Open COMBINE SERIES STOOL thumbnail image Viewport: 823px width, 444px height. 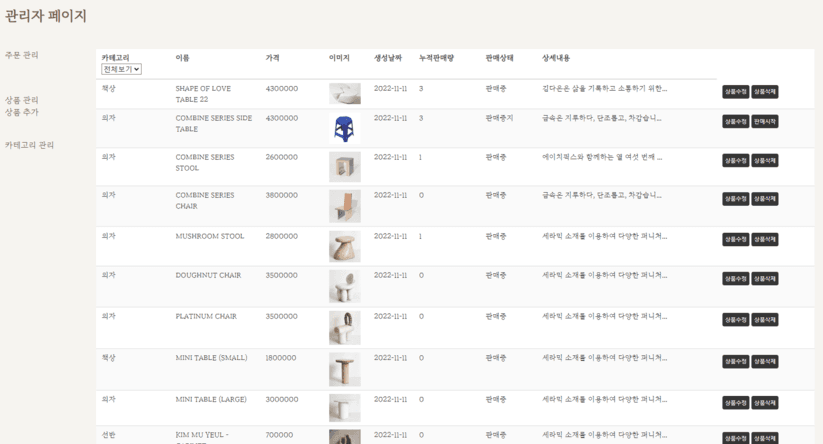345,167
